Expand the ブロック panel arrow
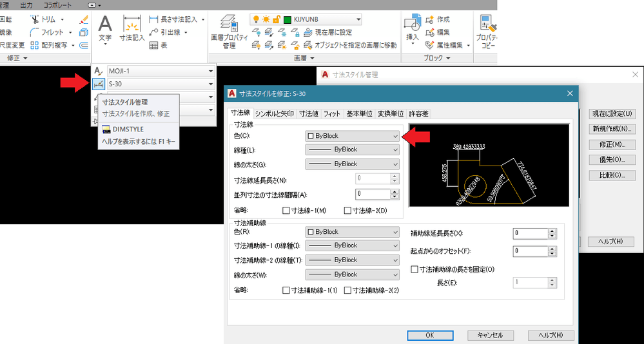The width and height of the screenshot is (644, 344). pos(447,58)
